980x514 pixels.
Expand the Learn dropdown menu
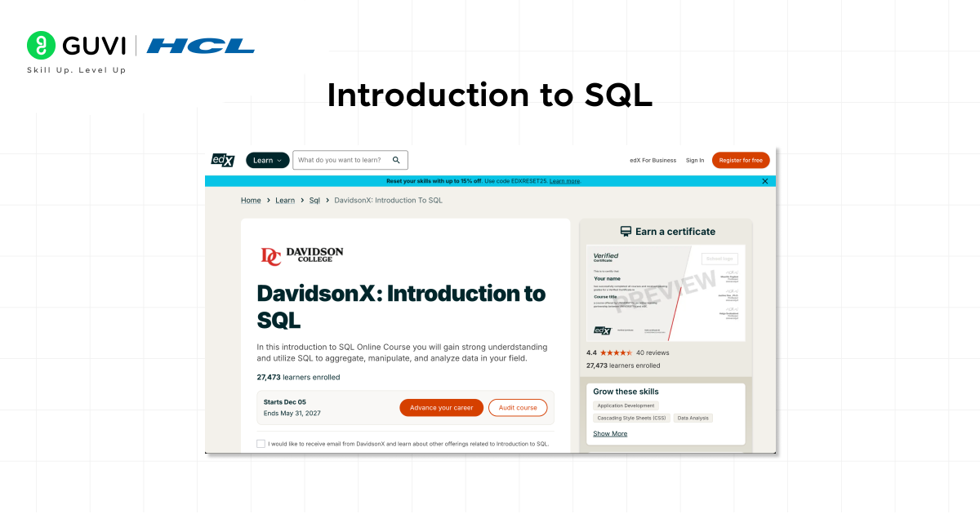coord(267,160)
